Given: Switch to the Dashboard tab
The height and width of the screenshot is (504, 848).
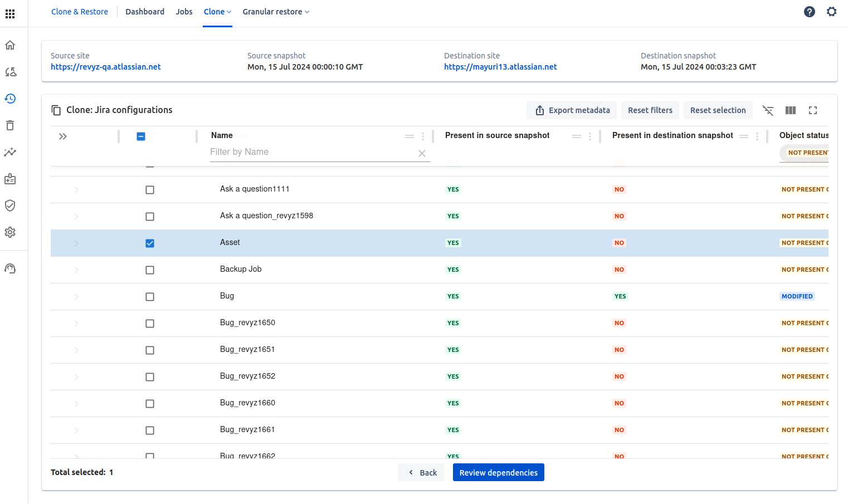Looking at the screenshot, I should coord(145,12).
